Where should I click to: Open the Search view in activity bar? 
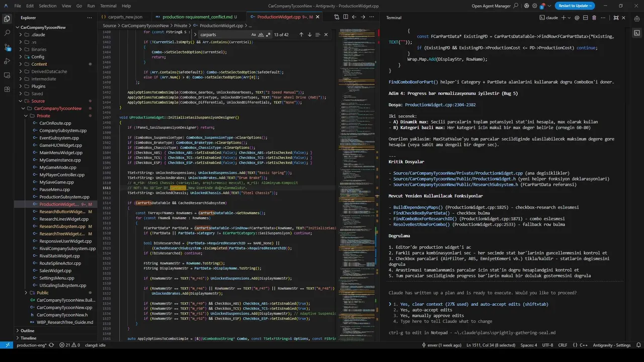point(7,33)
